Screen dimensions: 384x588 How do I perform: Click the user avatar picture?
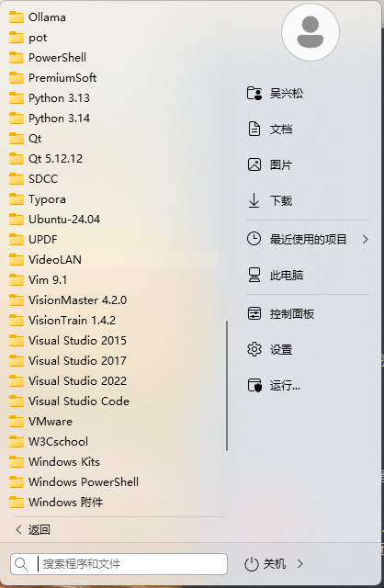pyautogui.click(x=311, y=32)
